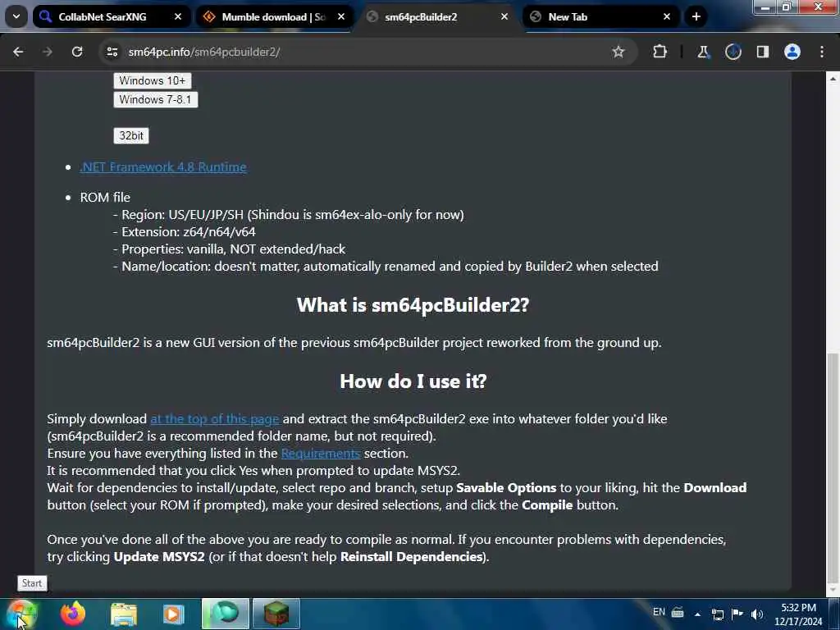Open the on-screen keyboard tray icon
840x630 pixels.
coord(678,613)
